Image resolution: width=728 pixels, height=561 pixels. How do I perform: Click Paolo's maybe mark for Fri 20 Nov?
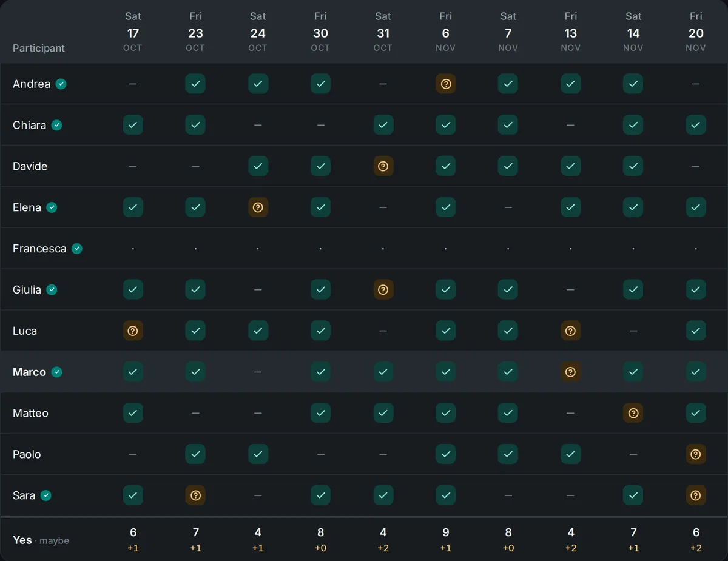(x=696, y=454)
